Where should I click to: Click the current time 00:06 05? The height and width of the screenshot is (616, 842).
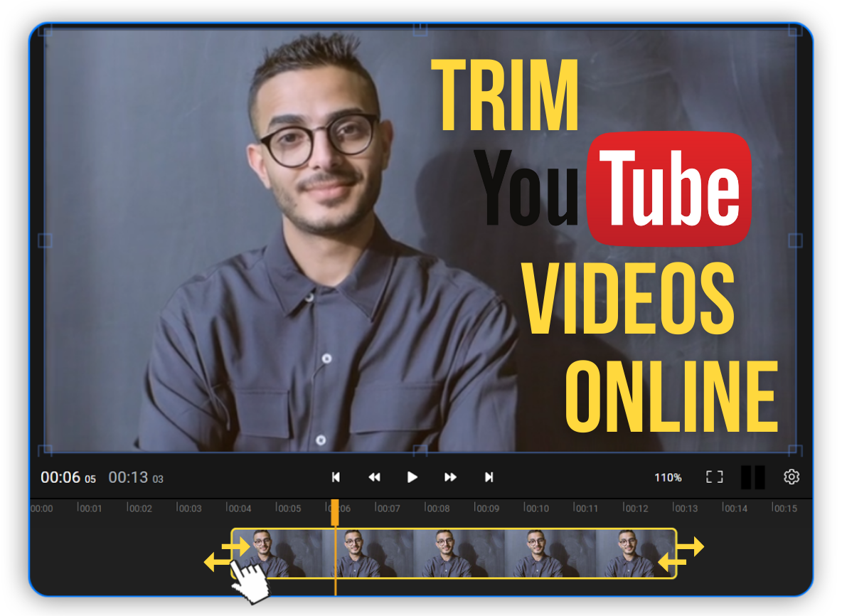[68, 477]
